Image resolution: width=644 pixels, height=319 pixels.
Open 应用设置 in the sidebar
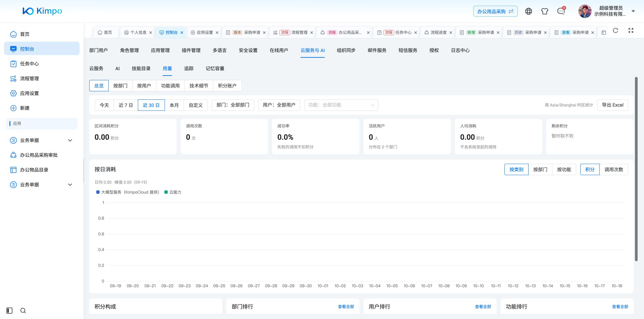[x=42, y=93]
